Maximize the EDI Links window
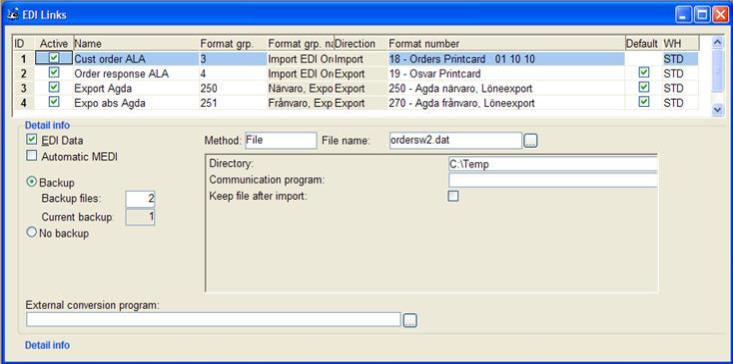 [702, 15]
